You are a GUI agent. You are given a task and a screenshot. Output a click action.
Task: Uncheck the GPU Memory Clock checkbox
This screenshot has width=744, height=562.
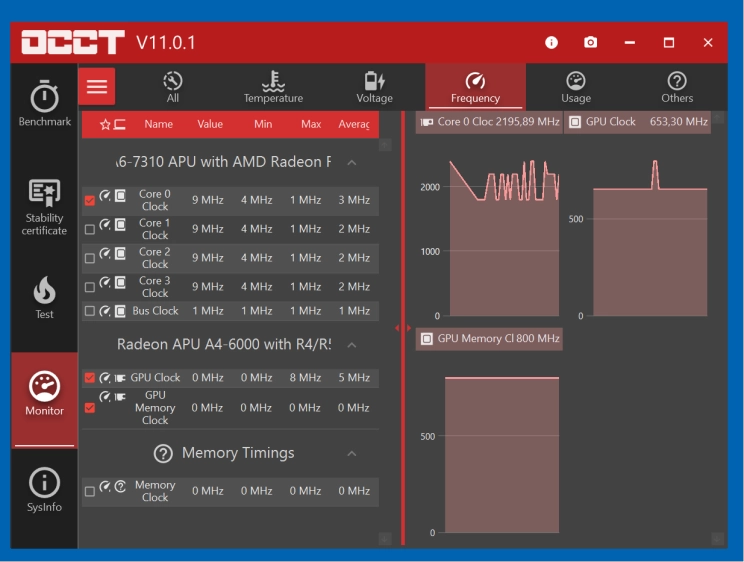point(90,408)
